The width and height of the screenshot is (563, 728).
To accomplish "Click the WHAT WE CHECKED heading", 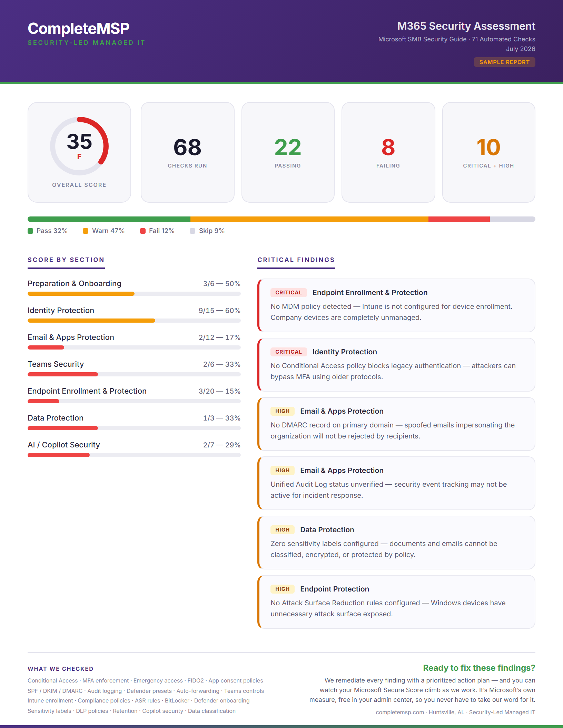I will (x=61, y=669).
